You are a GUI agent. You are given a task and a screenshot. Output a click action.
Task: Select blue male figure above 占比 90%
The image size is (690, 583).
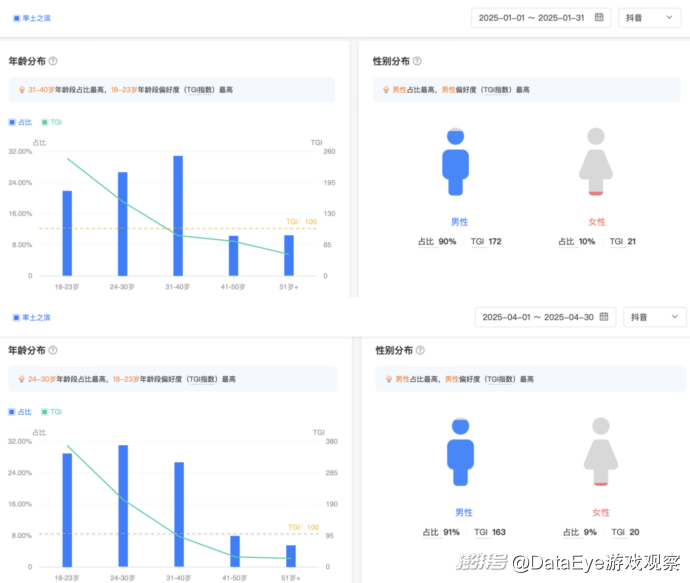(455, 161)
